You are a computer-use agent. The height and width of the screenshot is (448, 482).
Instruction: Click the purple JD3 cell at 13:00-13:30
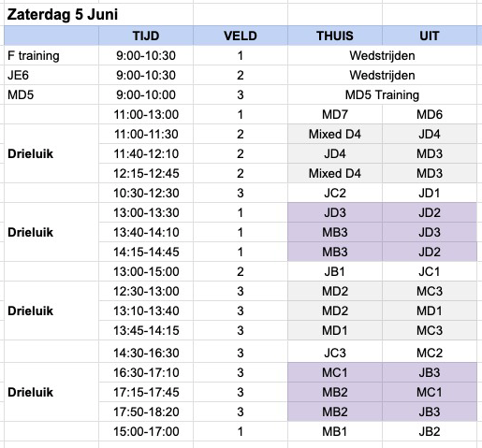[x=335, y=212]
